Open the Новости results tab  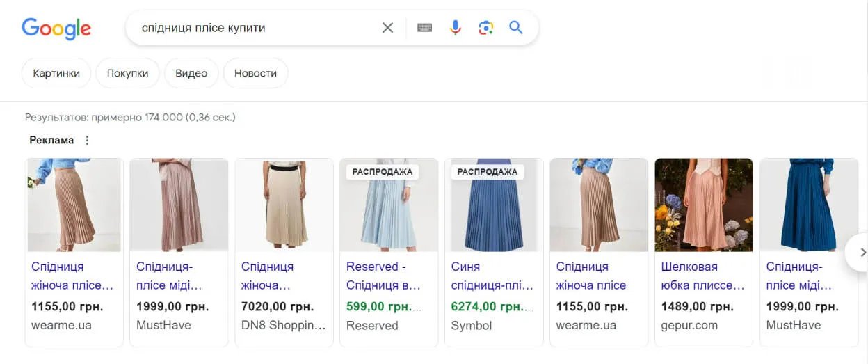click(255, 73)
